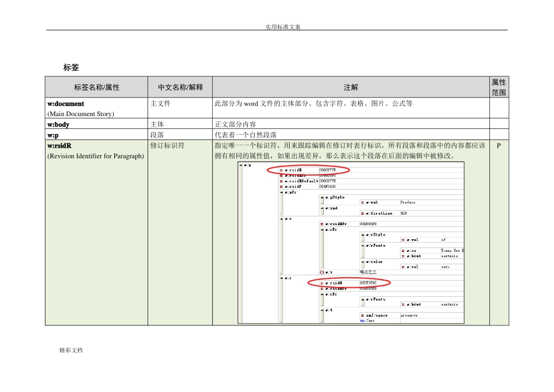Click the (Main Document Story) text
Image resolution: width=554 pixels, height=392 pixels.
[81, 114]
